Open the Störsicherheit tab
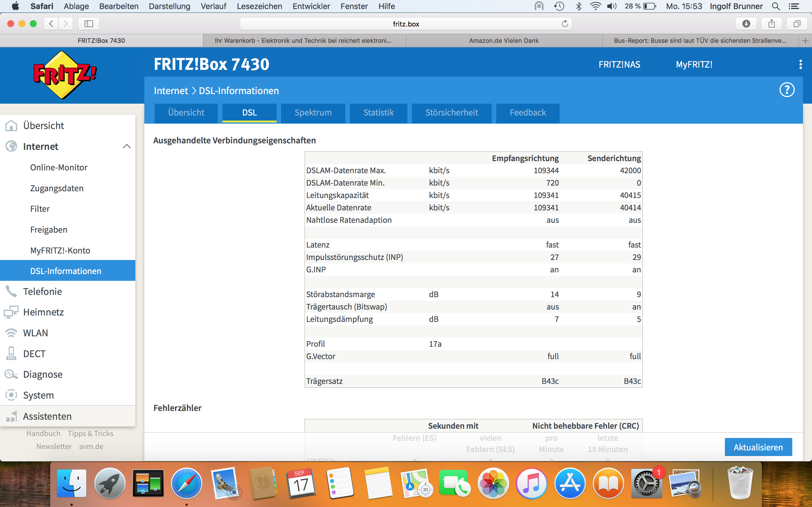This screenshot has width=812, height=507. pos(451,113)
